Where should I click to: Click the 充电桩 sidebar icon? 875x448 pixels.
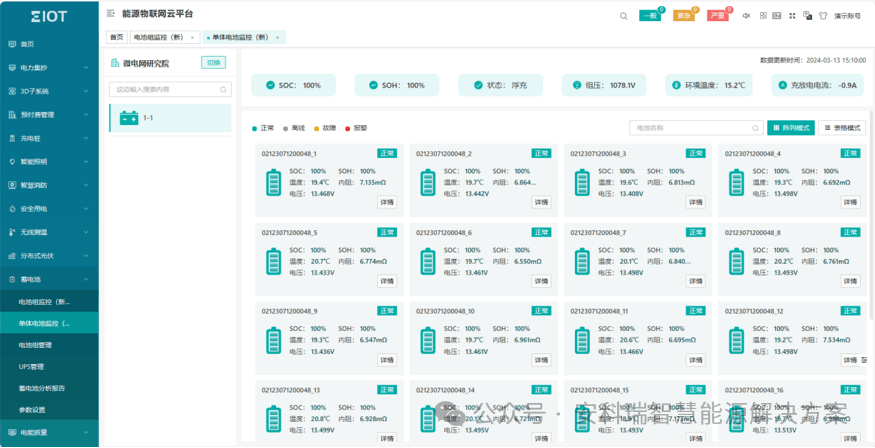point(12,138)
